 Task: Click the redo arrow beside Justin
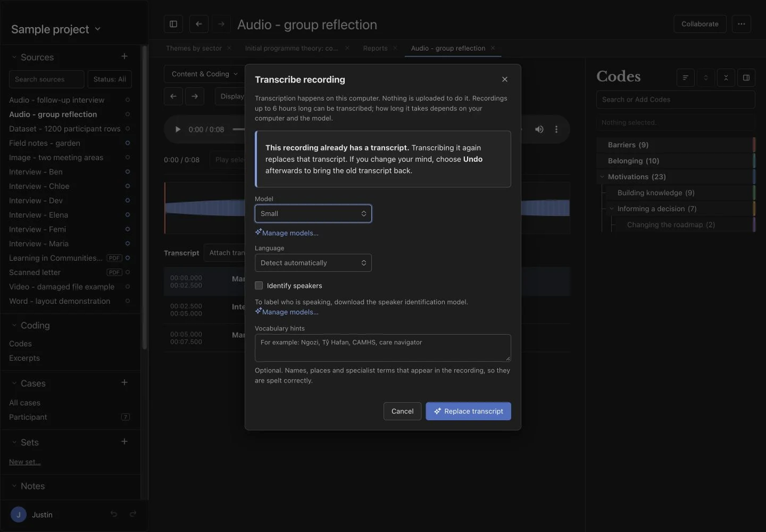133,514
